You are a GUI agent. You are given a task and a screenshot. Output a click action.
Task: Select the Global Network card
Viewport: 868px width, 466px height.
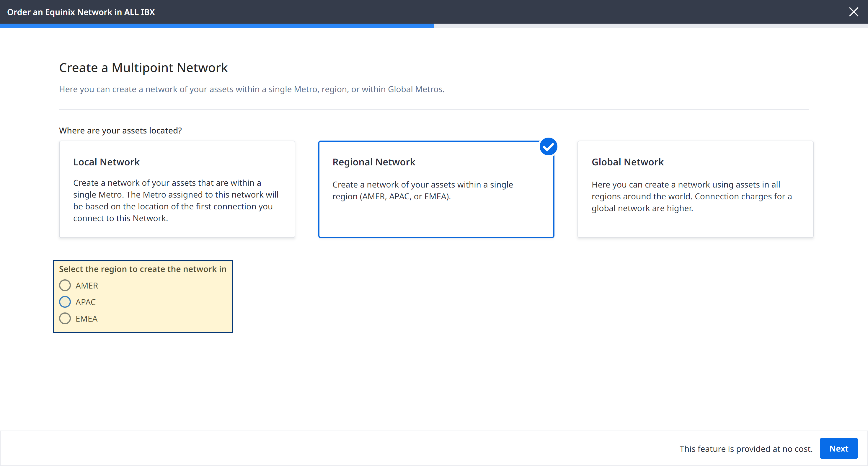pos(695,189)
